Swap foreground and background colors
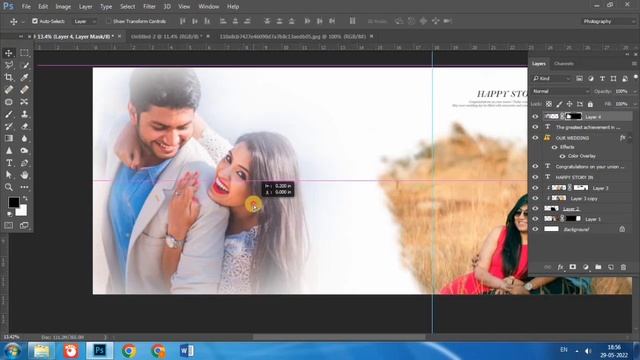This screenshot has height=360, width=640. point(25,198)
